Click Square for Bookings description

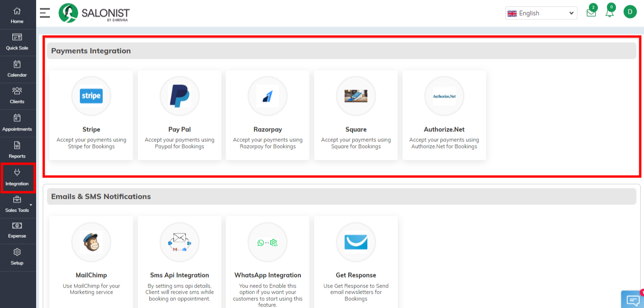pyautogui.click(x=356, y=143)
